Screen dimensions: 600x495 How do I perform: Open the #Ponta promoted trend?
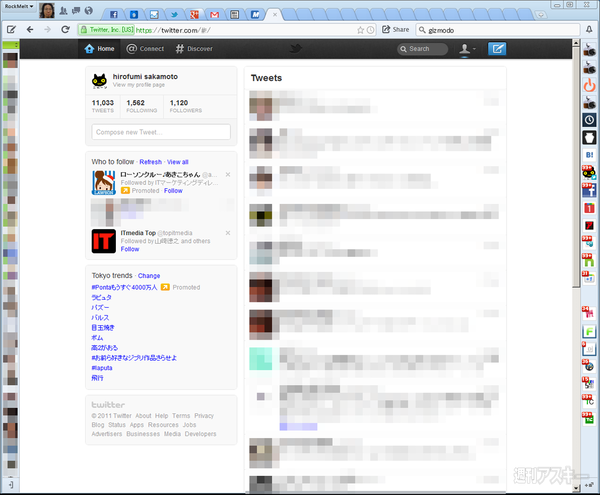pos(124,287)
